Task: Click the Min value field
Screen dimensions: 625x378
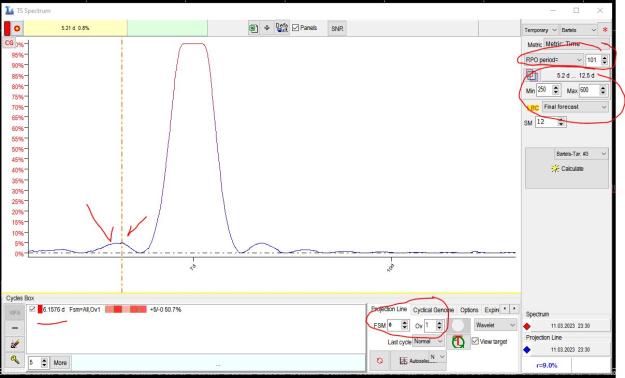Action: pyautogui.click(x=544, y=90)
